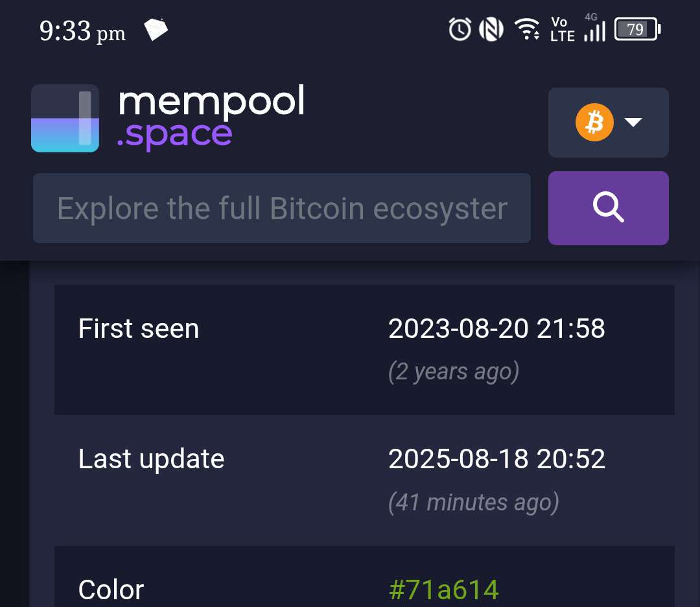Tap the alarm clock status icon
This screenshot has height=607, width=700.
click(460, 29)
